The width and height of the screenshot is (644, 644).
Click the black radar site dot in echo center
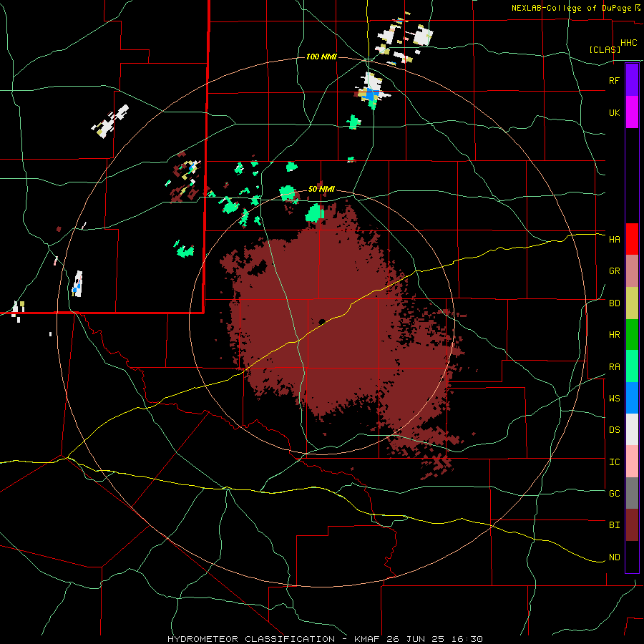[x=322, y=322]
